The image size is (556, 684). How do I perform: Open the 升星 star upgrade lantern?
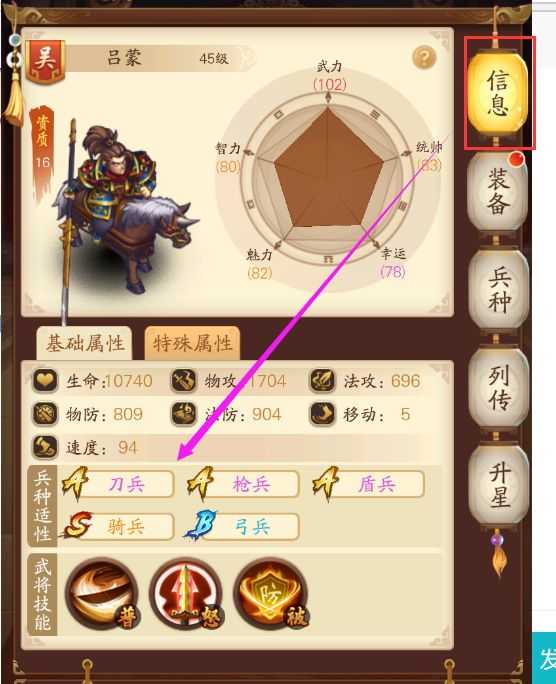499,486
